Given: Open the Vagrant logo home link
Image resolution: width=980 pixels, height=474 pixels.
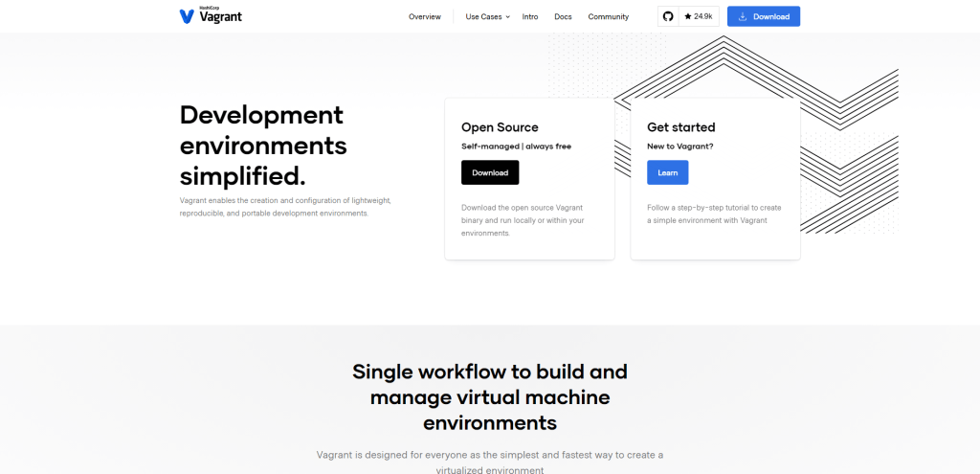Looking at the screenshot, I should pos(211,16).
